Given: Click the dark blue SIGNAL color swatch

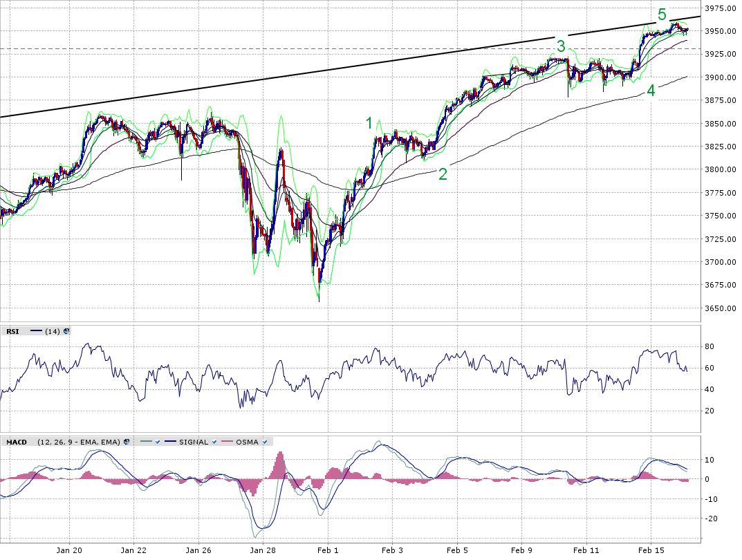Looking at the screenshot, I should coord(170,442).
